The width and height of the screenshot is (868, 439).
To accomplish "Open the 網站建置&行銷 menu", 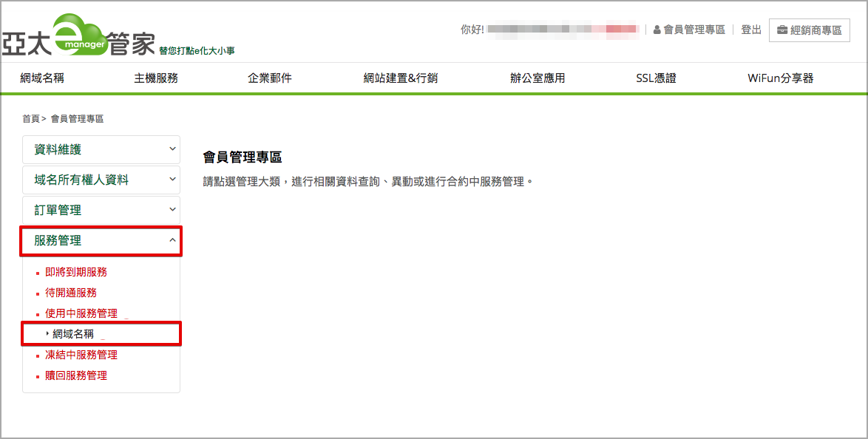I will 400,78.
